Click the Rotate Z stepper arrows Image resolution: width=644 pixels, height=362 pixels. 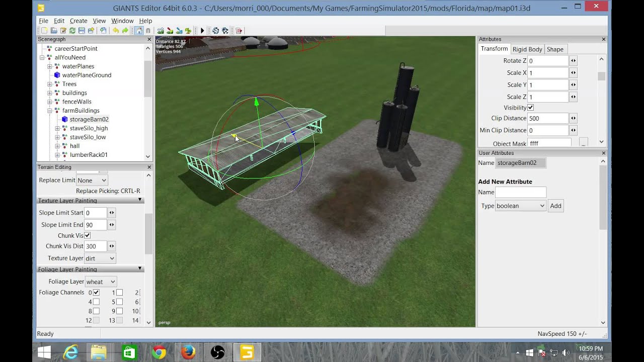573,61
